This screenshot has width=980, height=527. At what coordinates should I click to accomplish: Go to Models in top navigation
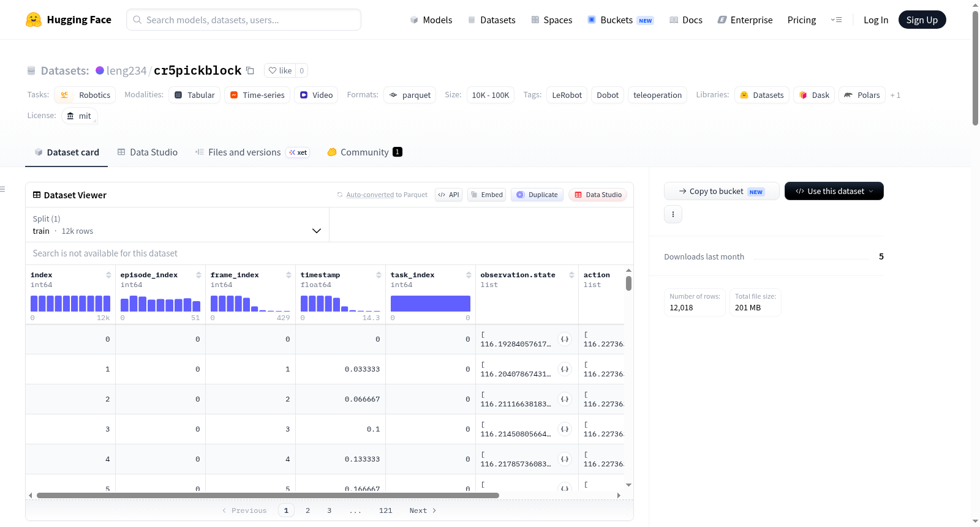[x=431, y=20]
